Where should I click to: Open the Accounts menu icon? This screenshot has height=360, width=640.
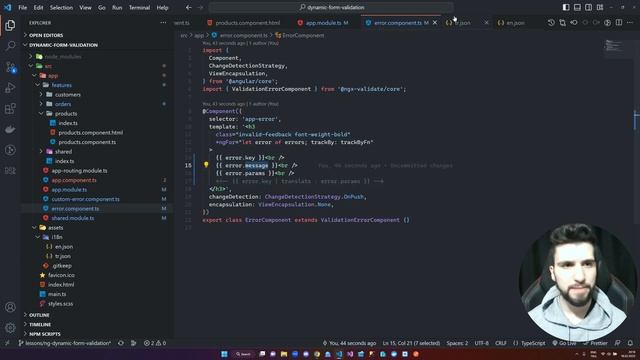click(x=10, y=307)
